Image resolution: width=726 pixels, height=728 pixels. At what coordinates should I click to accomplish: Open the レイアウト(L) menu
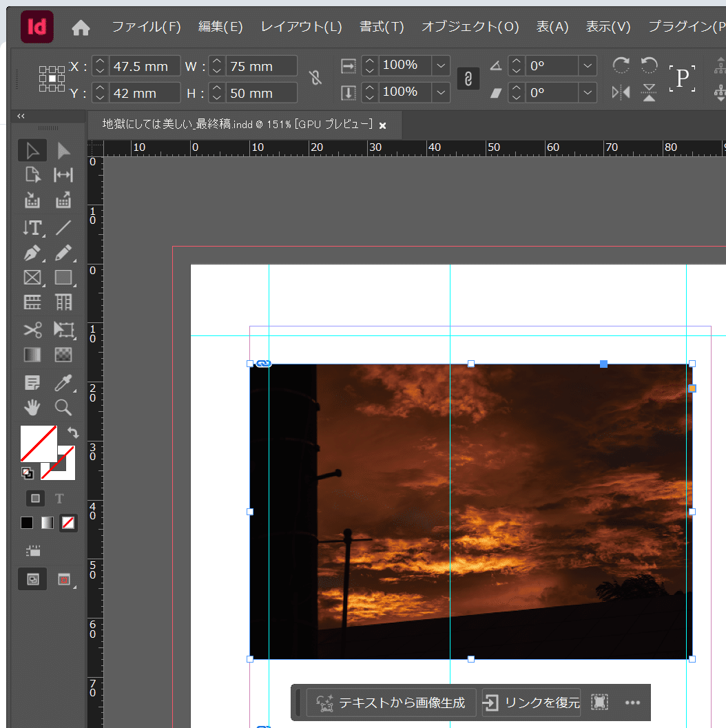(301, 27)
